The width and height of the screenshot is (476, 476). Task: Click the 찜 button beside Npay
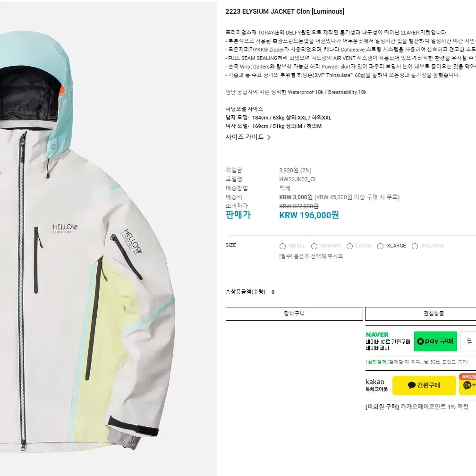pyautogui.click(x=468, y=341)
